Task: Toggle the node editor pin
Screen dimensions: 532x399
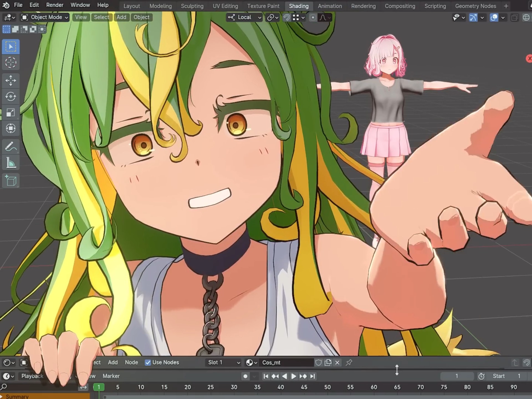Action: pos(349,362)
